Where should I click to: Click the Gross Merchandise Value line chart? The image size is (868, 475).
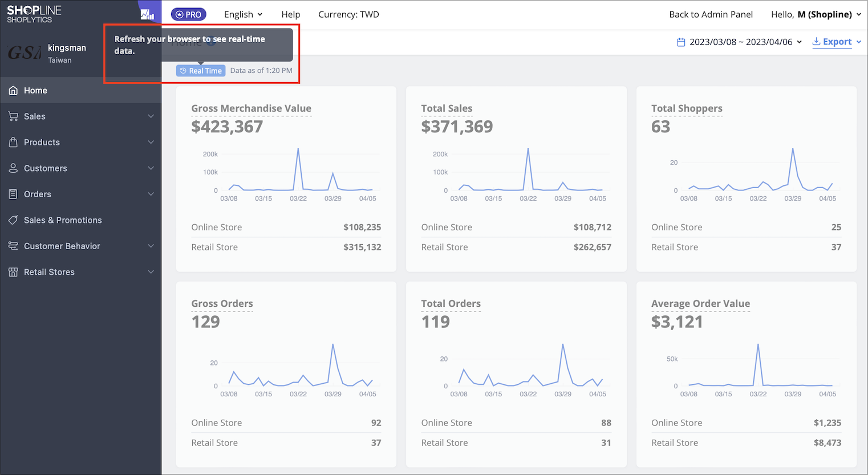pos(291,174)
